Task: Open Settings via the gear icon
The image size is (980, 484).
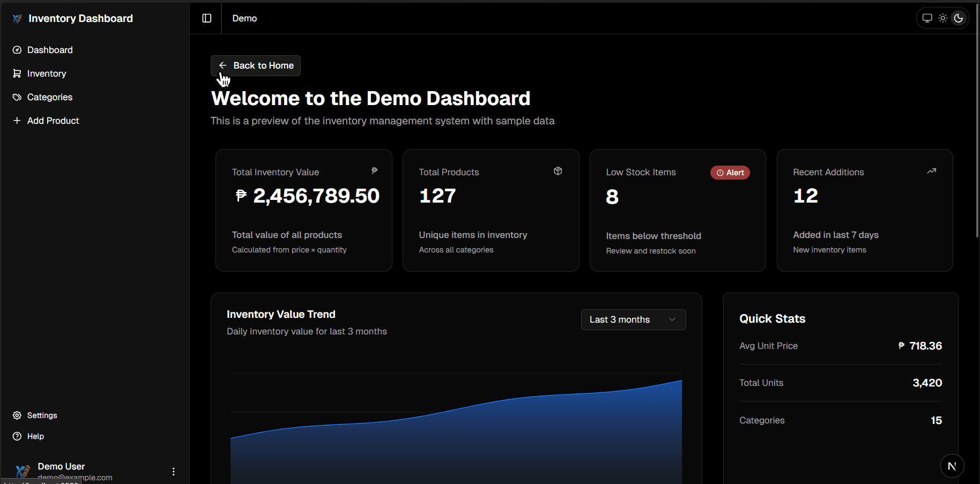Action: (17, 415)
